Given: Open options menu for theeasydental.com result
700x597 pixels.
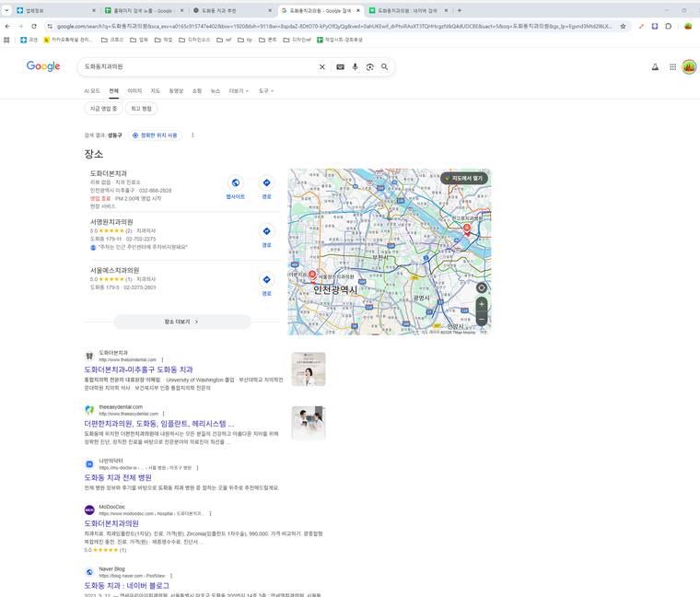Looking at the screenshot, I should [164, 414].
